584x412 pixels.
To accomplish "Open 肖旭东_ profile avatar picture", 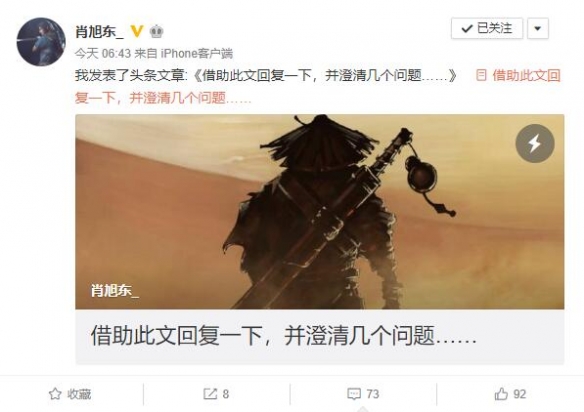I will [x=41, y=41].
